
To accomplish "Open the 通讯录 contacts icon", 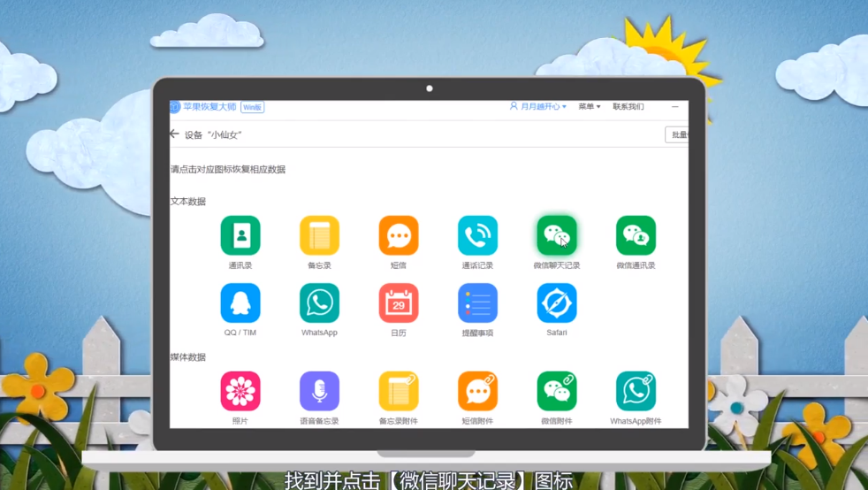I will (x=240, y=235).
